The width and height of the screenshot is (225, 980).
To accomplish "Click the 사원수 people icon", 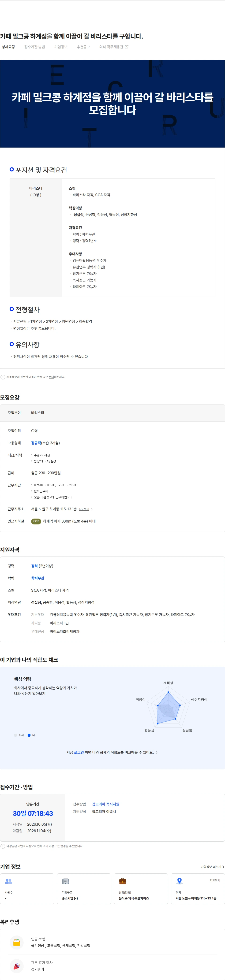I will tap(9, 881).
